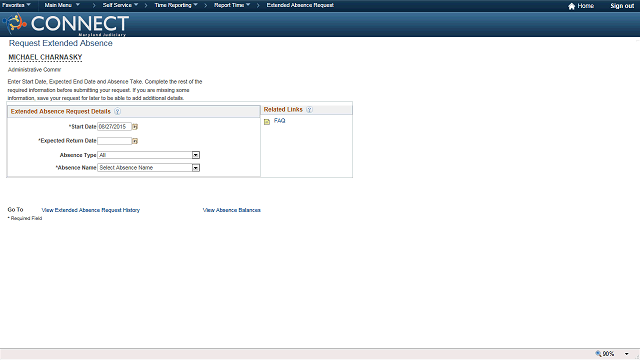Click the CONNECT Maryland Judiciary logo
Screen dimensions: 640x360
[x=67, y=24]
